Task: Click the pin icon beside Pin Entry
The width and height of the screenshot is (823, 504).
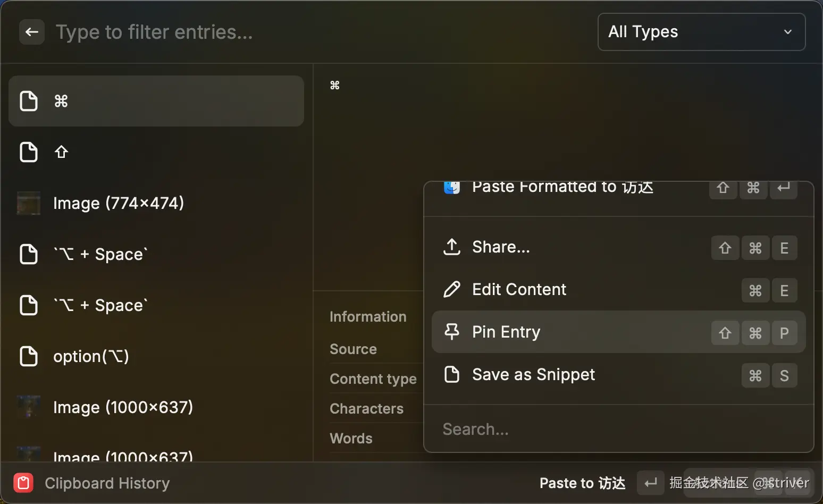Action: coord(452,332)
